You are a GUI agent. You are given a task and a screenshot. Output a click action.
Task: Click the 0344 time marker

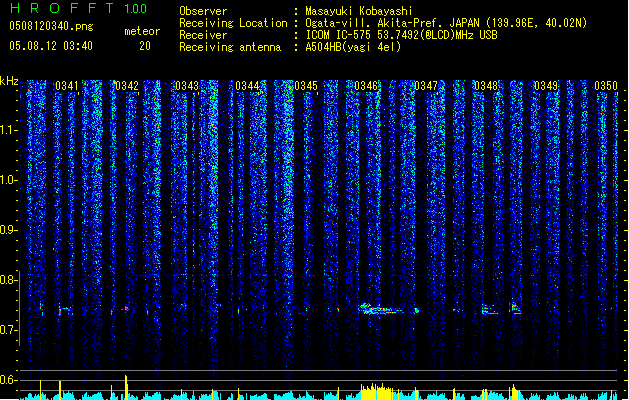click(x=247, y=86)
